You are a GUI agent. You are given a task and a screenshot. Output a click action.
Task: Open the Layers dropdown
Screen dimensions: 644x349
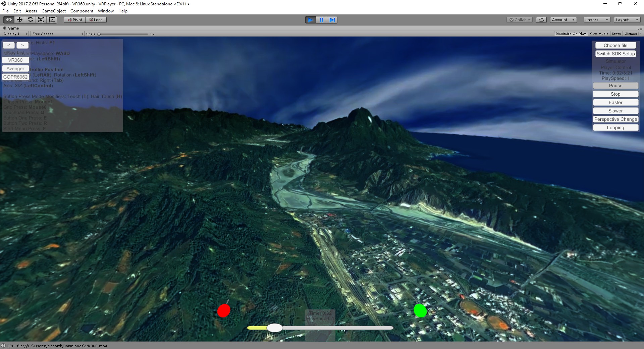[x=596, y=20]
